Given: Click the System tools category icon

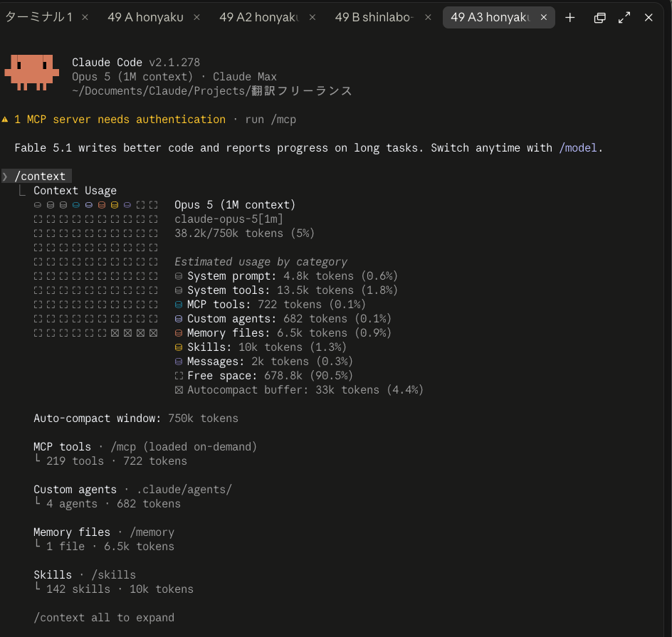Looking at the screenshot, I should [179, 290].
